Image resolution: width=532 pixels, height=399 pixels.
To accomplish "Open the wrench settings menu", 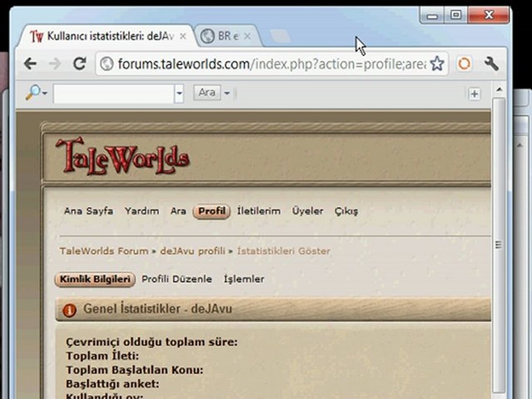I will 491,63.
